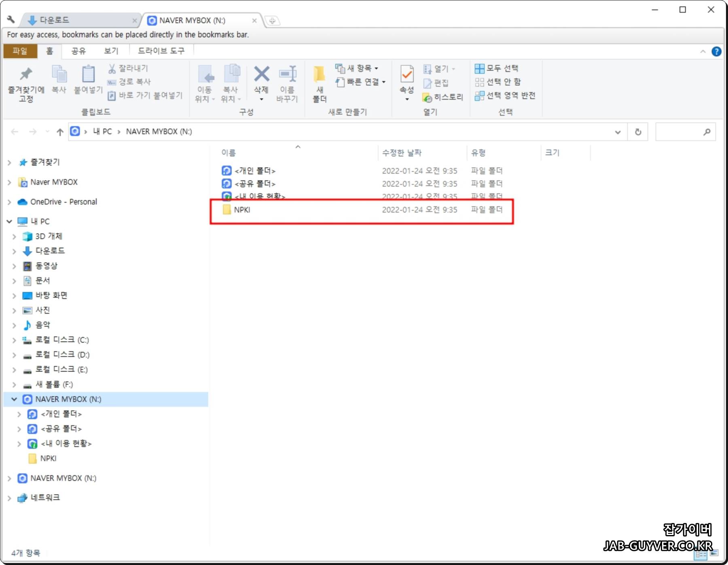Click 선택 안 함 select none
The image size is (728, 565).
(497, 82)
